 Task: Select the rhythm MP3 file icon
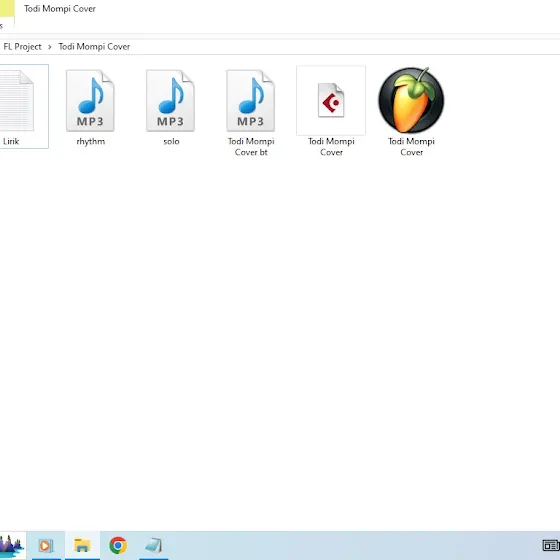[x=90, y=101]
